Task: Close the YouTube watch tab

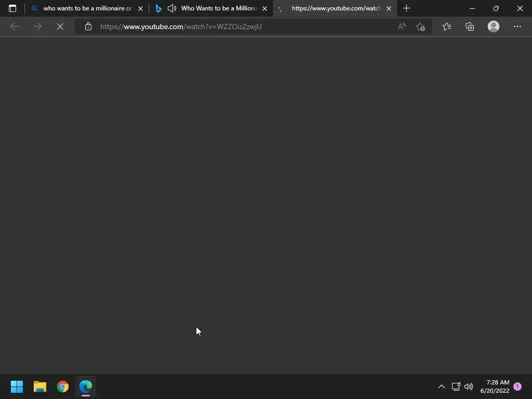Action: point(389,8)
